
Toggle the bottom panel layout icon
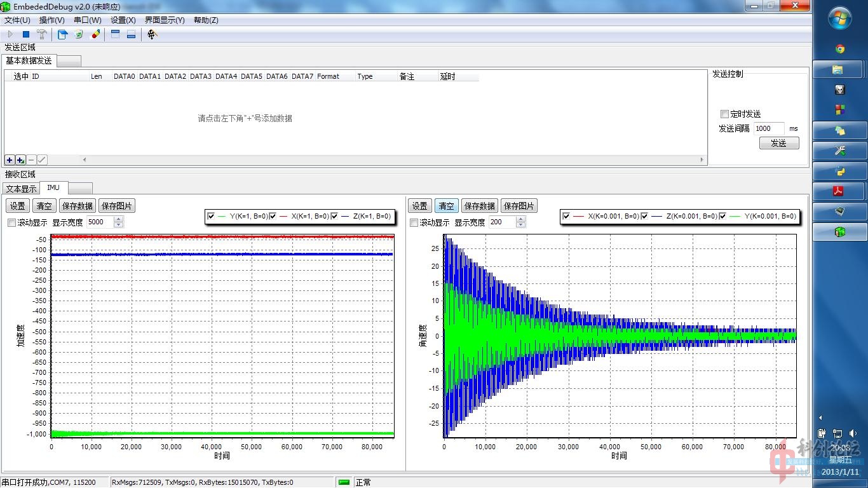point(131,34)
